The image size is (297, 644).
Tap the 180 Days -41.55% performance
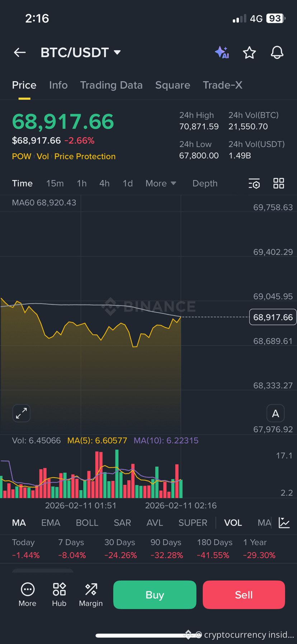pos(214,549)
